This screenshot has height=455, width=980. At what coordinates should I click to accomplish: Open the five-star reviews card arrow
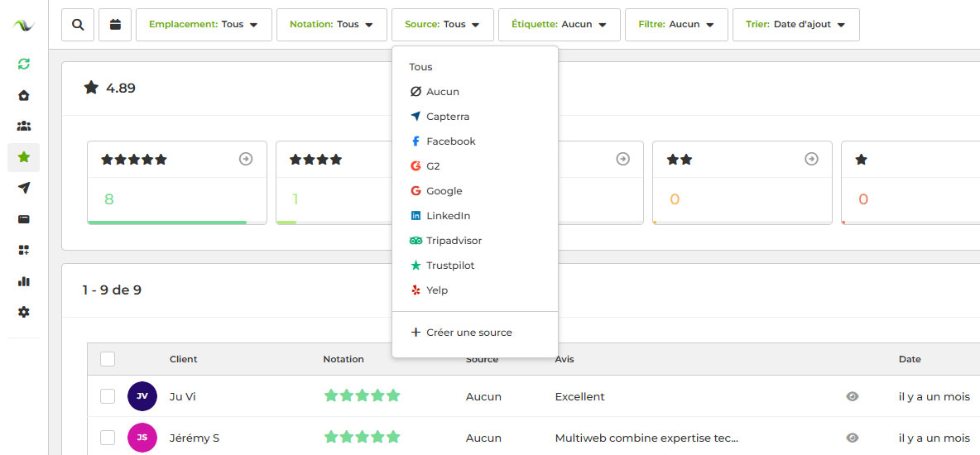coord(246,160)
